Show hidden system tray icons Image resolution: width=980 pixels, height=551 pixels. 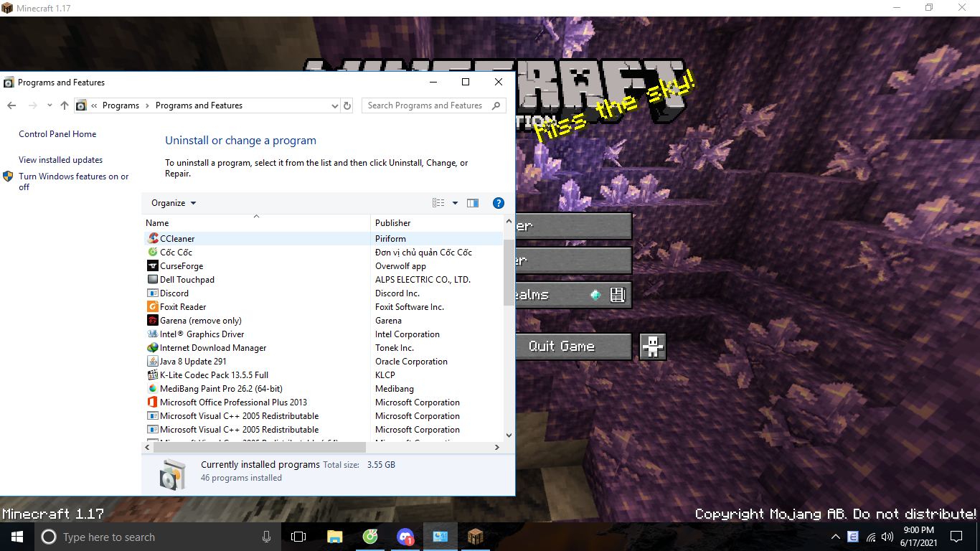click(835, 537)
